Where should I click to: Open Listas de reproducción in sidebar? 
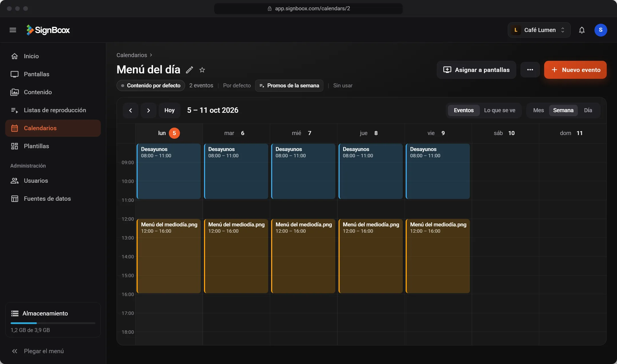tap(53, 110)
